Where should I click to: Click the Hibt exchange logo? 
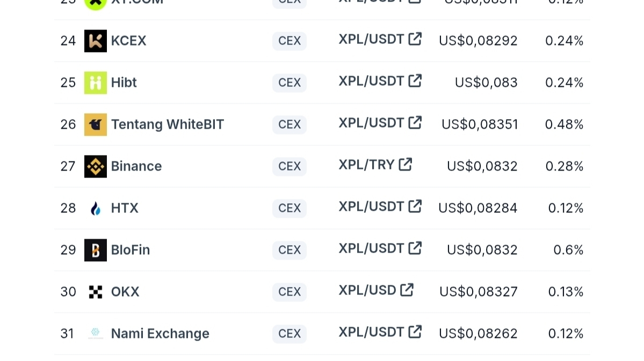(96, 83)
